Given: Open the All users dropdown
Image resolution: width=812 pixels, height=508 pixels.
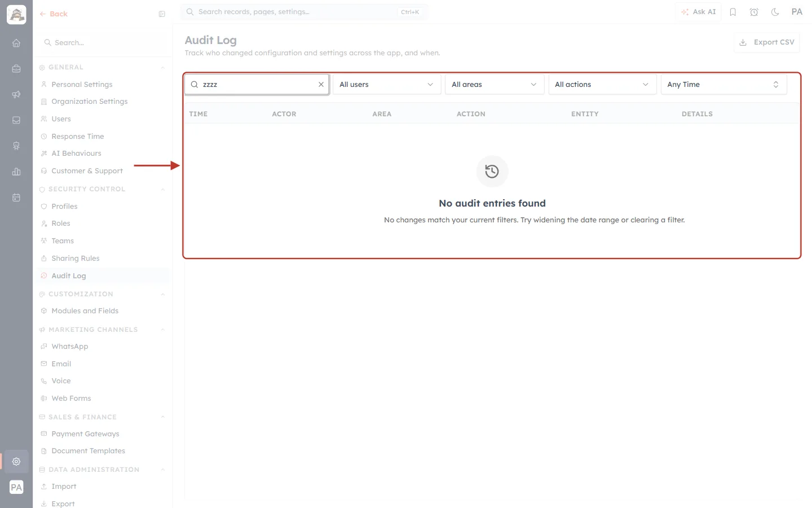Looking at the screenshot, I should point(387,85).
